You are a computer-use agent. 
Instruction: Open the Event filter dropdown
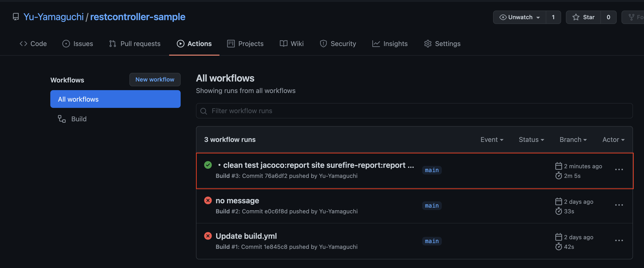click(491, 139)
